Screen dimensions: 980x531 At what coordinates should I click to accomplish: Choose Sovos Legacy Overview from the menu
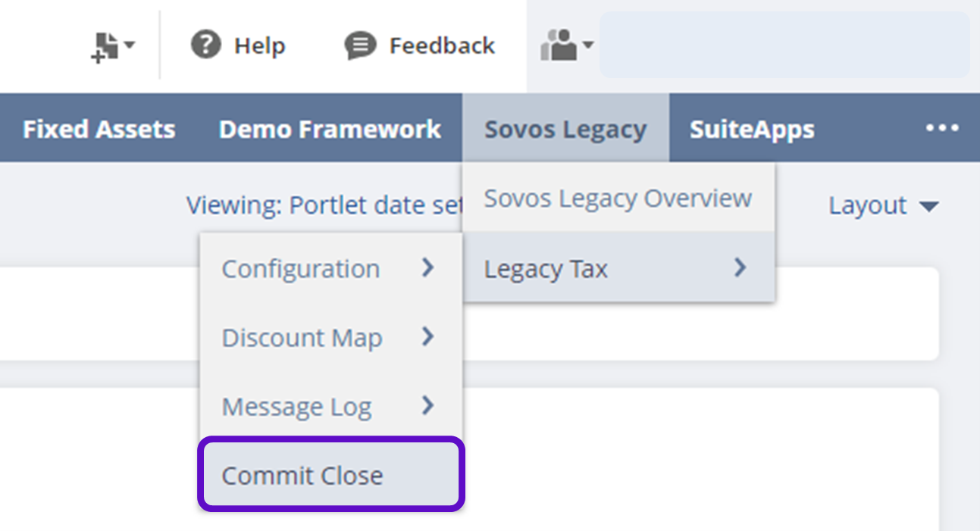pyautogui.click(x=618, y=198)
